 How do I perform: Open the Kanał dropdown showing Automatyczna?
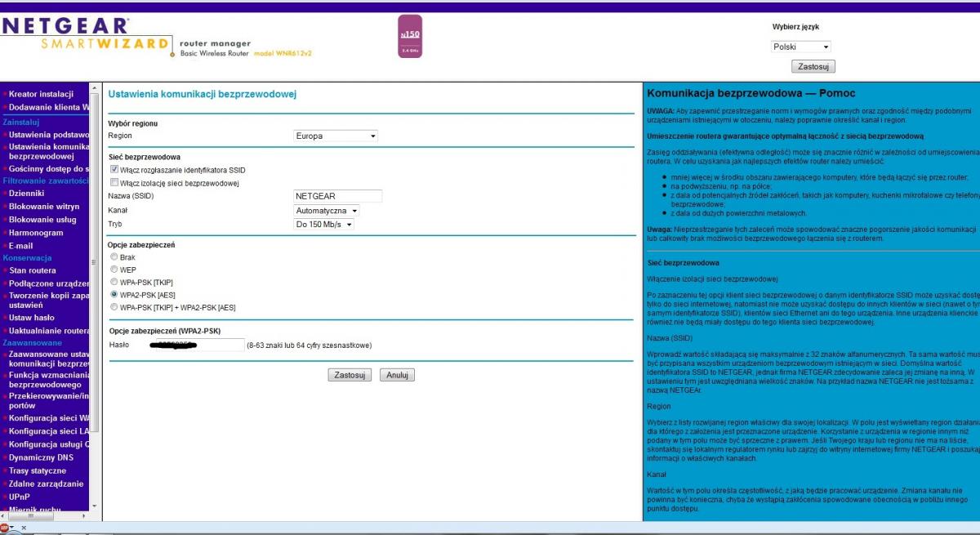point(327,210)
